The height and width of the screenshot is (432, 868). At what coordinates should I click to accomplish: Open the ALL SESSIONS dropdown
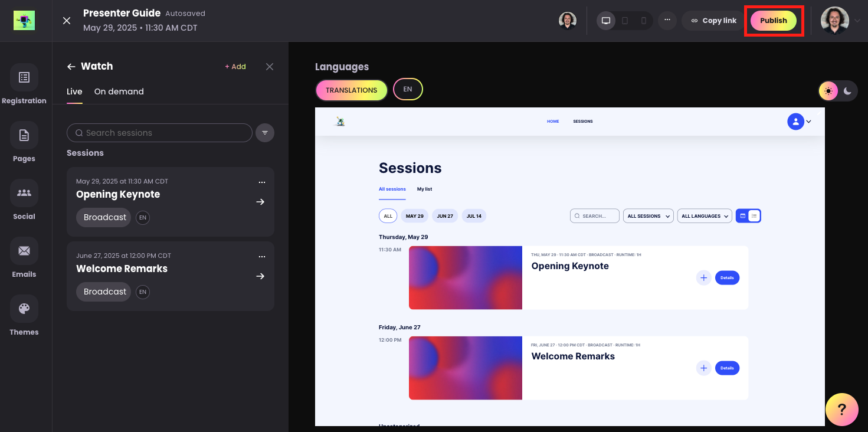pos(648,216)
